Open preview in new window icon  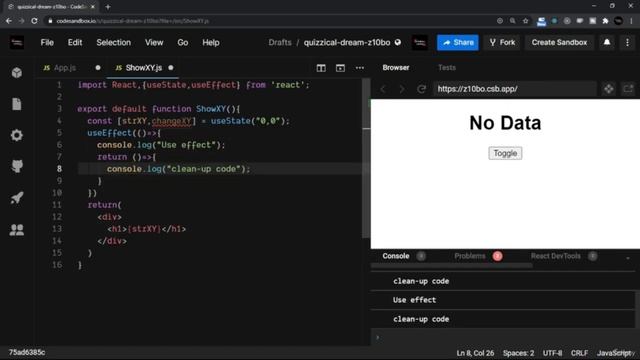point(628,89)
